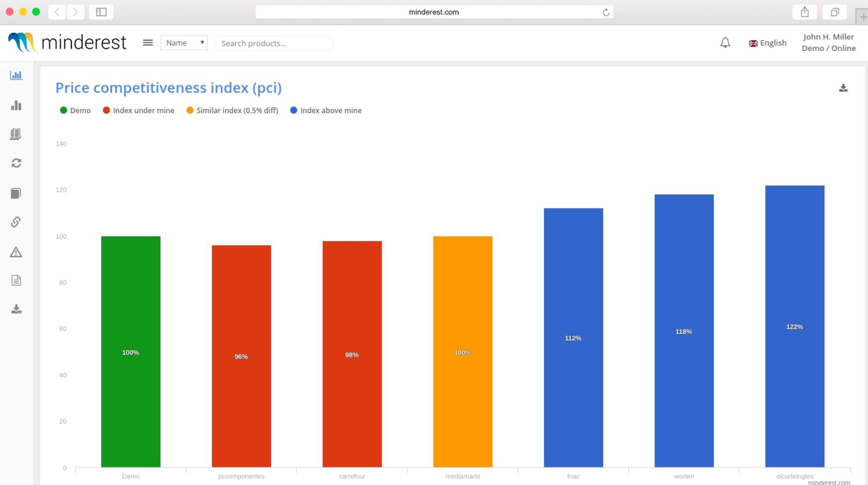Open the browser share menu
This screenshot has height=485, width=868.
[805, 12]
